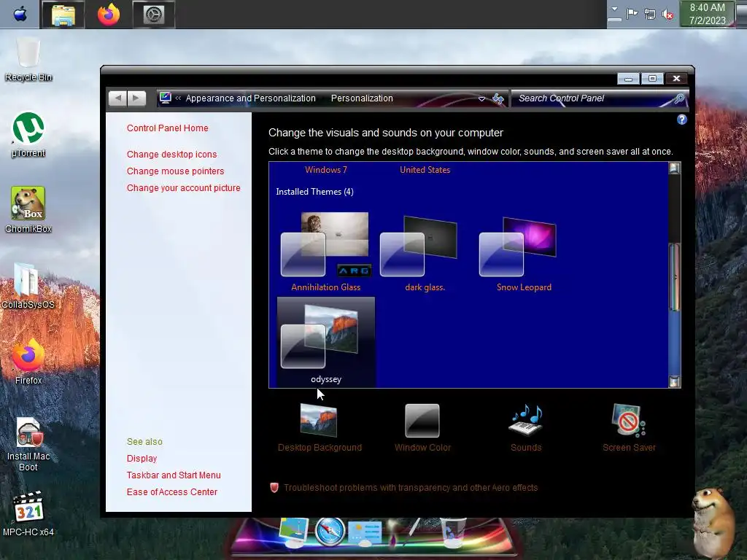Click the theme list scroll-down arrow
Screen dimensions: 747x560
(x=674, y=381)
